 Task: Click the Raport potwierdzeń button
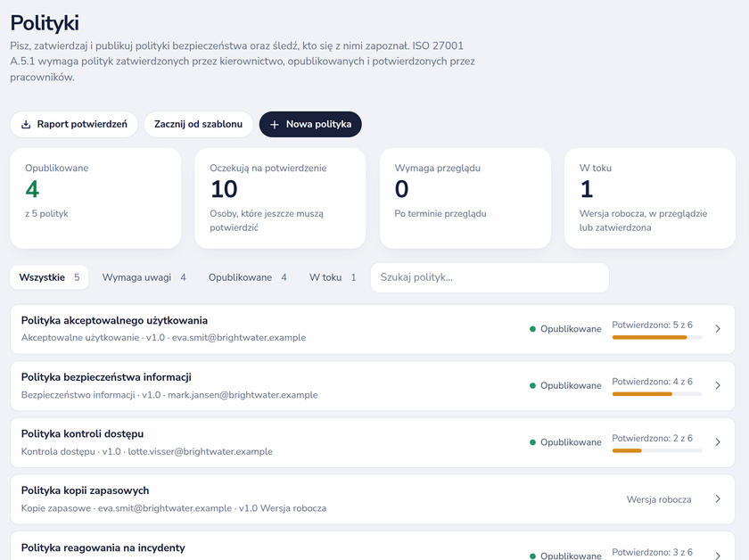click(74, 124)
